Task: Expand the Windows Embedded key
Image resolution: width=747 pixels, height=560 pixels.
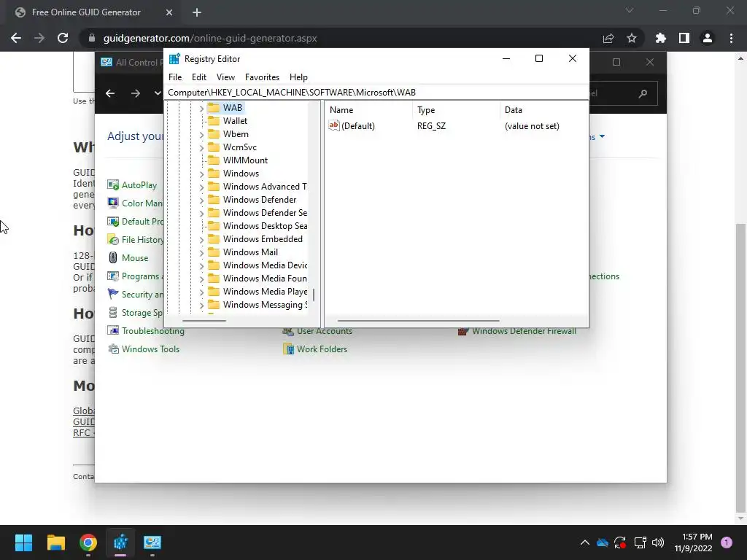Action: (x=201, y=240)
